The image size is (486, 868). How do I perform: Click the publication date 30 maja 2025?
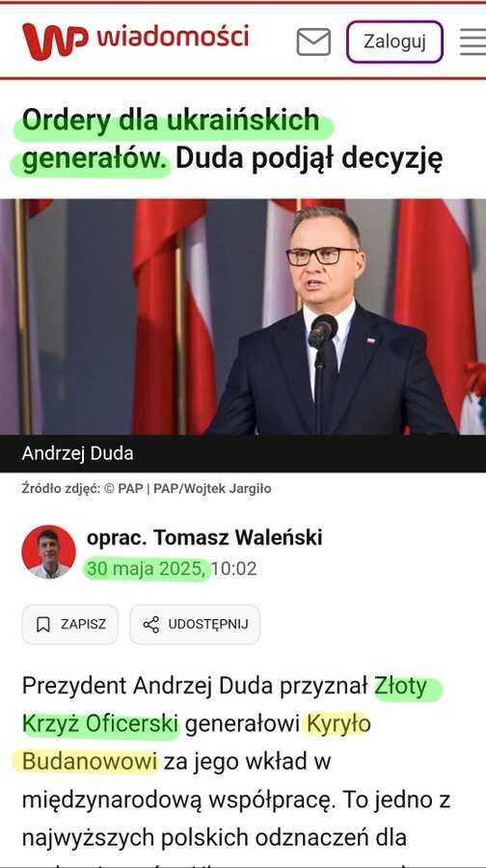point(147,569)
